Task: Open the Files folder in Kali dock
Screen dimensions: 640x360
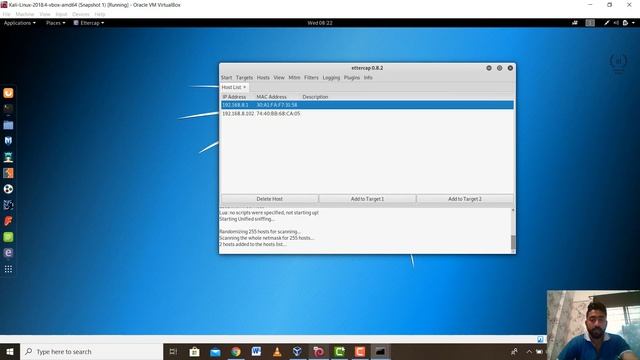Action: pyautogui.click(x=8, y=125)
